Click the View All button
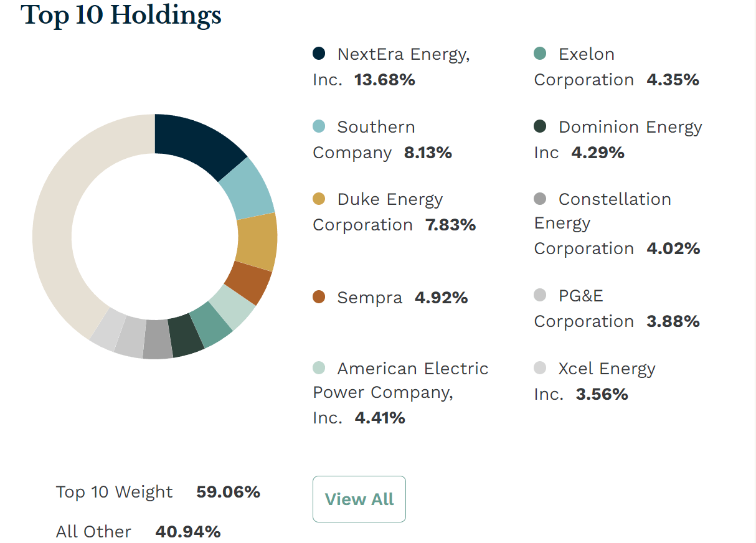The height and width of the screenshot is (543, 756). 359,499
